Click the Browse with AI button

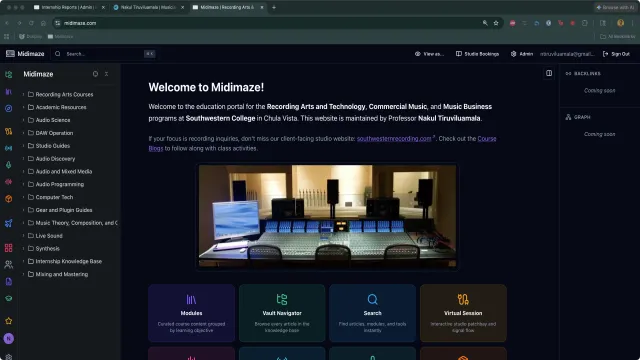click(615, 7)
